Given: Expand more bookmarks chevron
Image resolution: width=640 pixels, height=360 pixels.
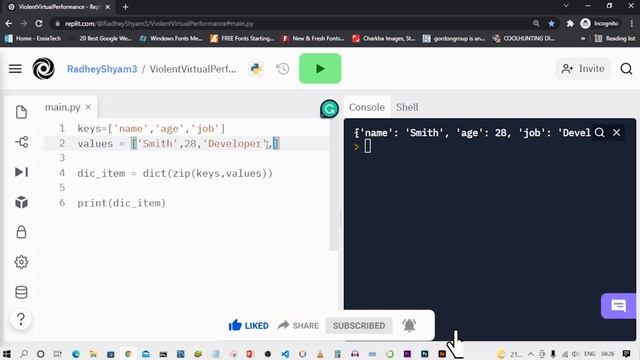Looking at the screenshot, I should point(583,38).
